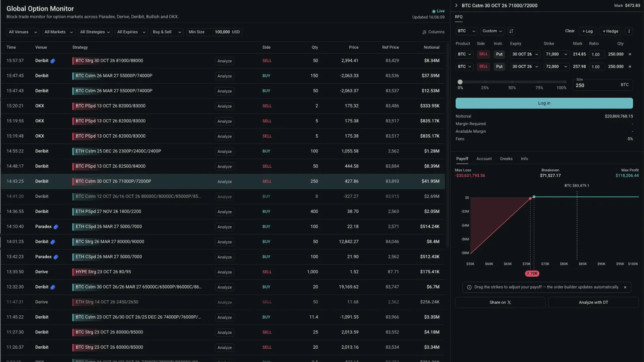
Task: Dismiss the drag strikes hint message
Action: pos(625,287)
